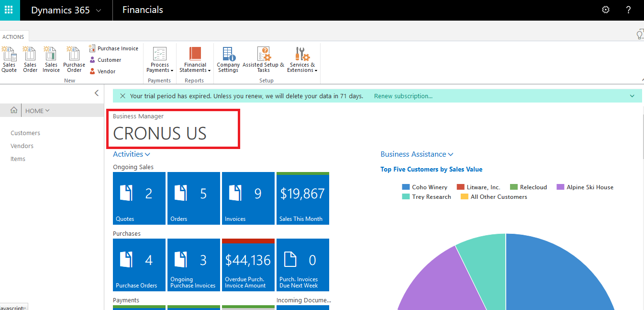Create a new Purchase Order
The width and height of the screenshot is (644, 310).
(74, 60)
